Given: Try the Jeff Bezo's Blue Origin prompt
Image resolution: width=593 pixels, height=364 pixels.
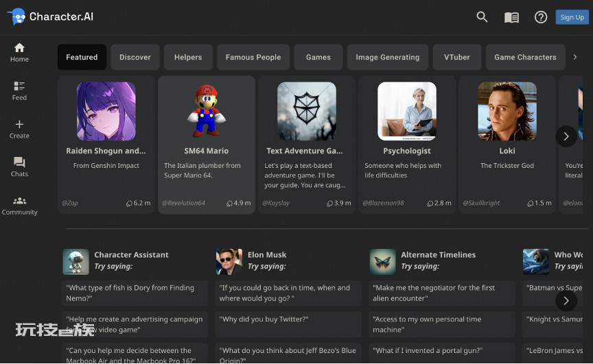Looking at the screenshot, I should (x=288, y=354).
